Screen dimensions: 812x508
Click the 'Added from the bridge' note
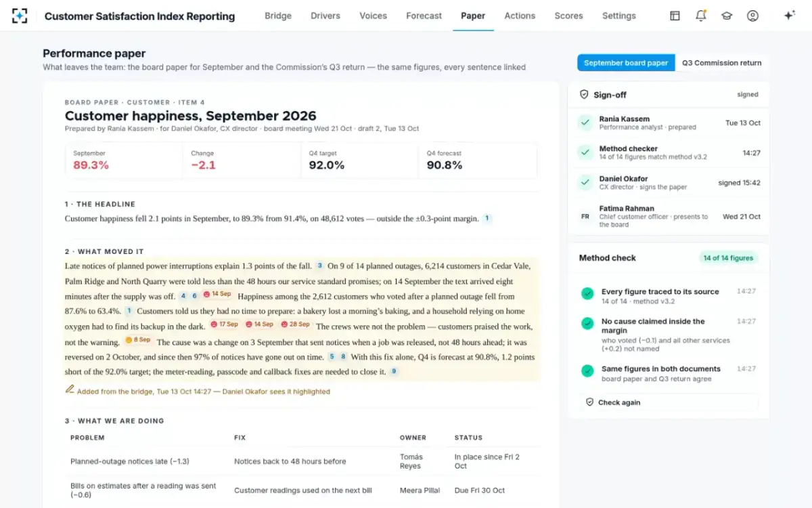(x=204, y=391)
